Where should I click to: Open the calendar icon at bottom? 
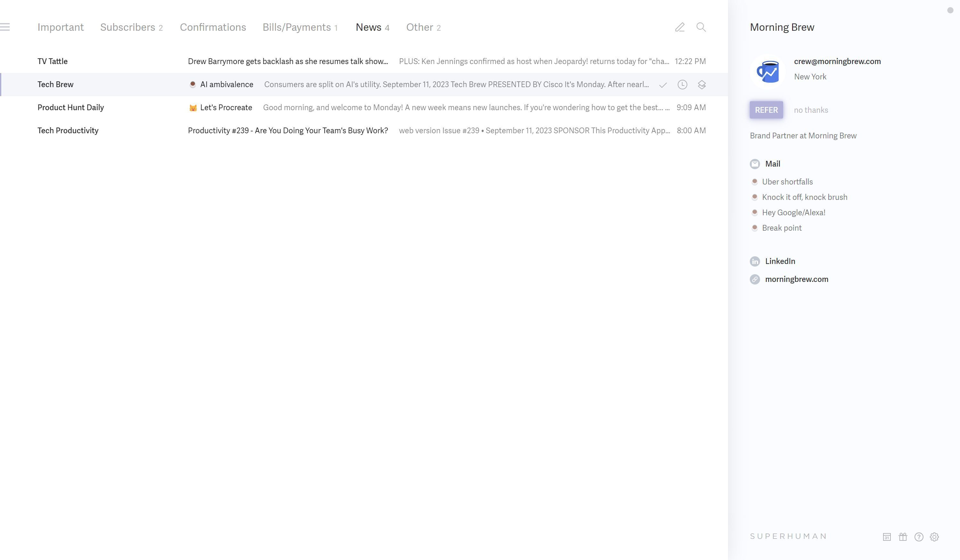click(x=887, y=537)
